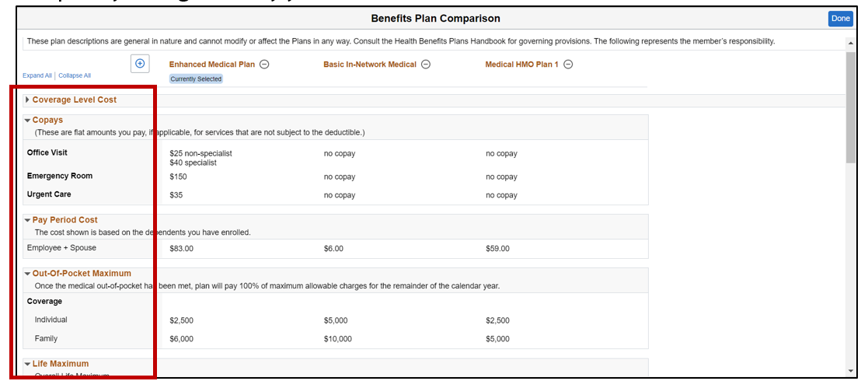Click the add plan plus icon

140,64
